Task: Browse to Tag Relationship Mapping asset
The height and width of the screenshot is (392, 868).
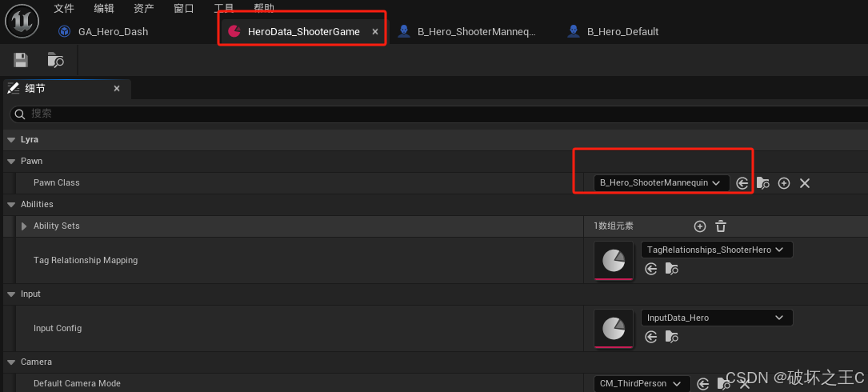Action: pyautogui.click(x=672, y=269)
